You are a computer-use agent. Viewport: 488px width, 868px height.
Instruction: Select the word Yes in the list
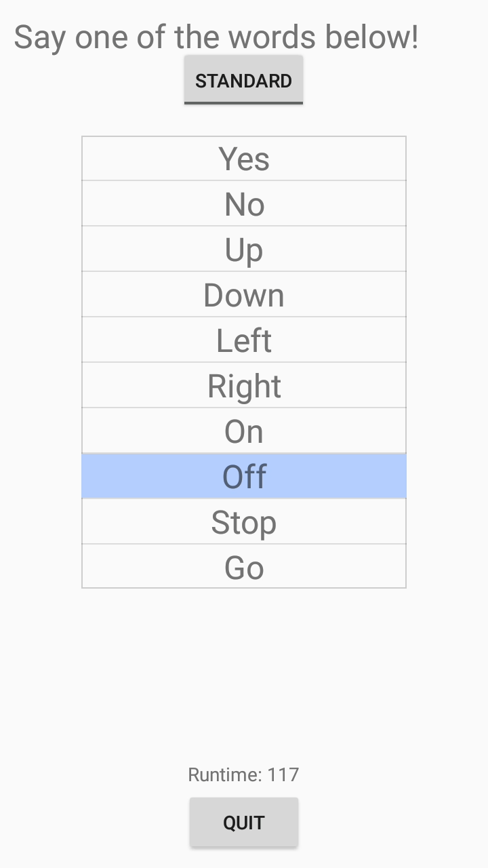(x=244, y=159)
